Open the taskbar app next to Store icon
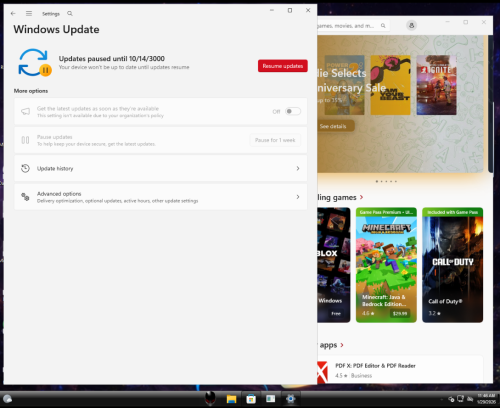This screenshot has width=500, height=408. pyautogui.click(x=271, y=399)
